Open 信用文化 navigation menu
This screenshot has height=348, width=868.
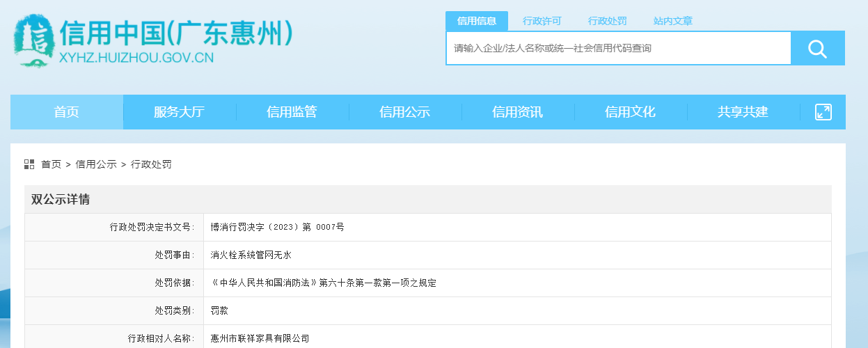click(x=631, y=112)
